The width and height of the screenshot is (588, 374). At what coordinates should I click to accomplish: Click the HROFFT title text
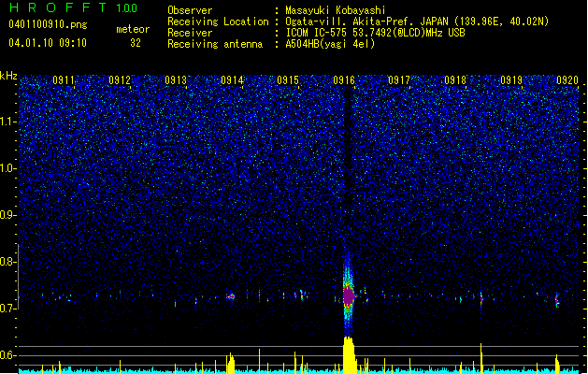(58, 7)
